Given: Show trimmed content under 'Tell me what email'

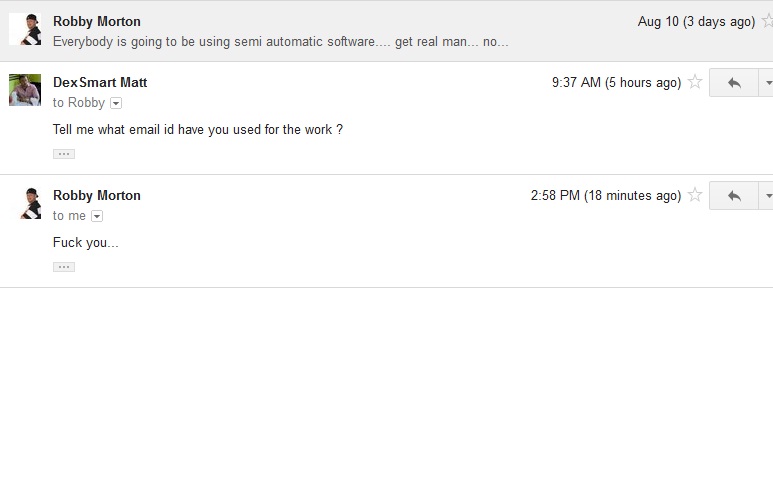Looking at the screenshot, I should click(x=64, y=154).
